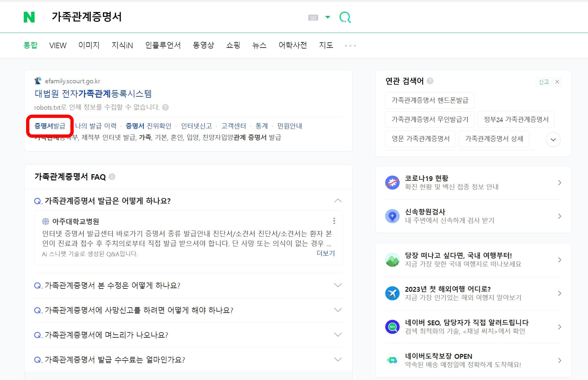This screenshot has height=380, width=588.
Task: Switch to the 동영상 tab
Action: (203, 45)
